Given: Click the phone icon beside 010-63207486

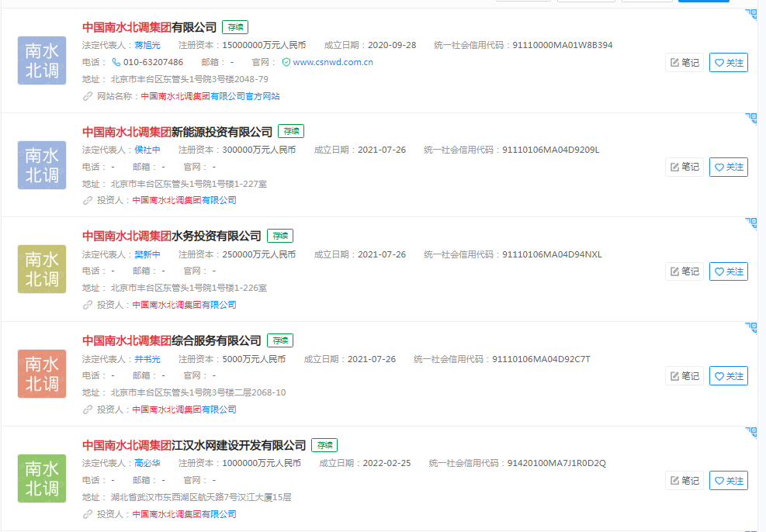Looking at the screenshot, I should (x=116, y=62).
